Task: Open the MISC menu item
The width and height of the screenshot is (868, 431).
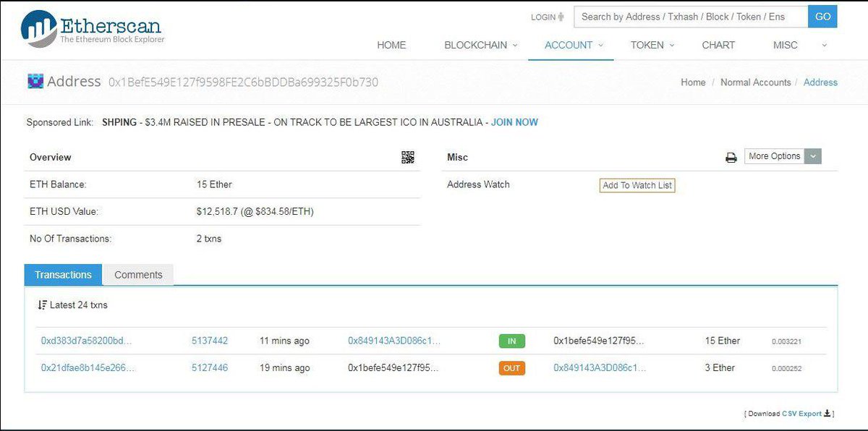Action: pyautogui.click(x=786, y=45)
